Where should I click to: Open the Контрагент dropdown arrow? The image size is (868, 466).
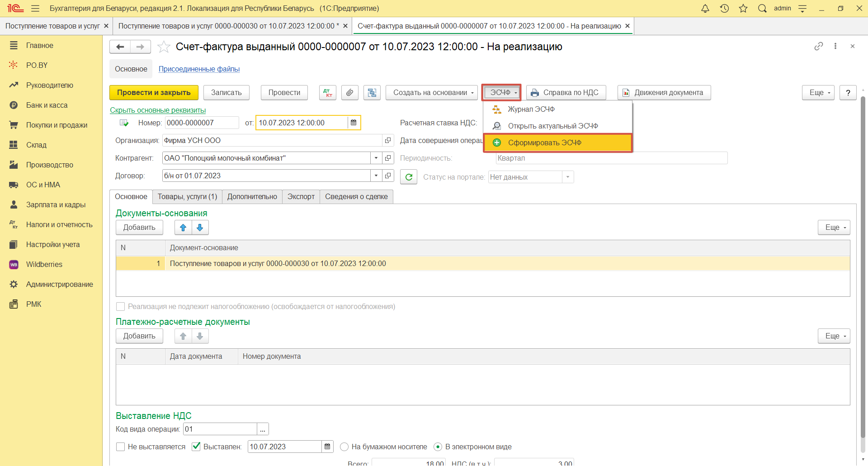click(x=376, y=158)
